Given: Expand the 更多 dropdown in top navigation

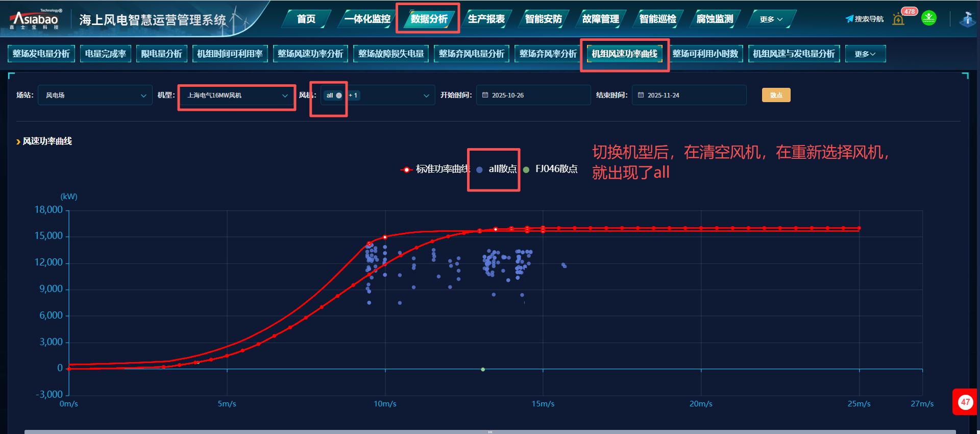Looking at the screenshot, I should coord(771,19).
